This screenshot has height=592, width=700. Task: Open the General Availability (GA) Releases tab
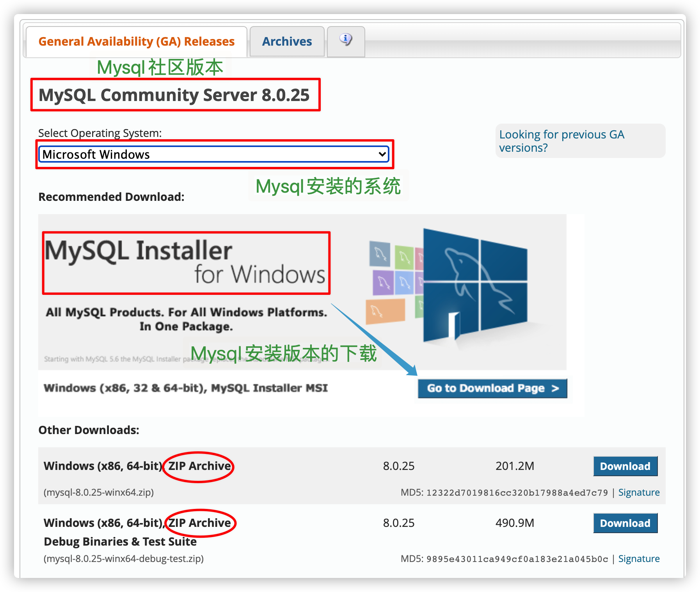[x=137, y=41]
